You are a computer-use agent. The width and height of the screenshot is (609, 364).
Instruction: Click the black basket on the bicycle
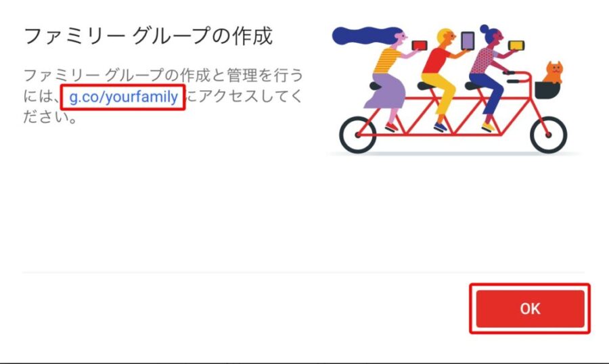point(547,90)
